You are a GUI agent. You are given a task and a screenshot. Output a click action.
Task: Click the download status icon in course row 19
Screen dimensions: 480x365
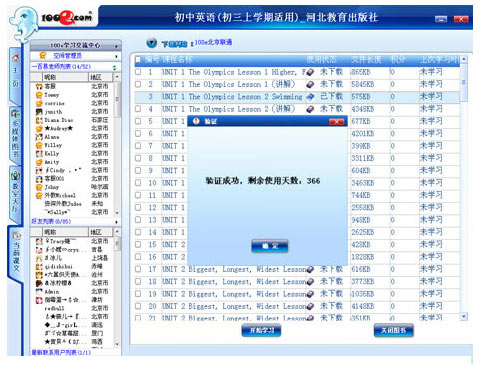pyautogui.click(x=310, y=294)
